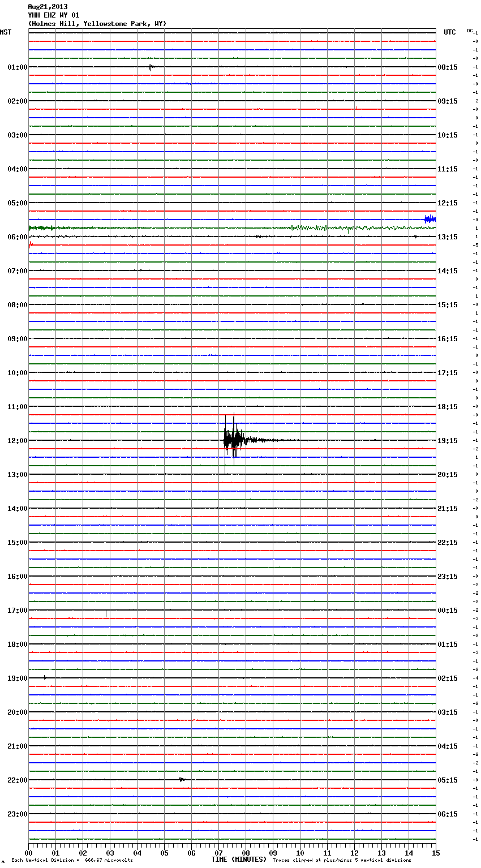Click the MST time zone header
The image size is (481, 868).
[6, 32]
